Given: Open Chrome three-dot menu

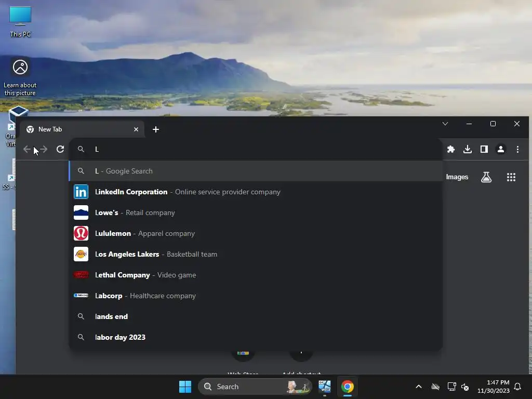Looking at the screenshot, I should 518,149.
